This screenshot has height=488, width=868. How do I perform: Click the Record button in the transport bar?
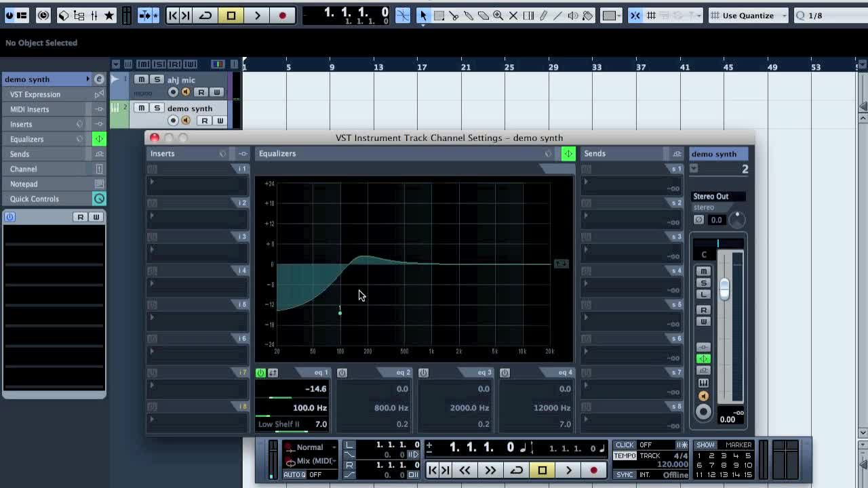593,470
